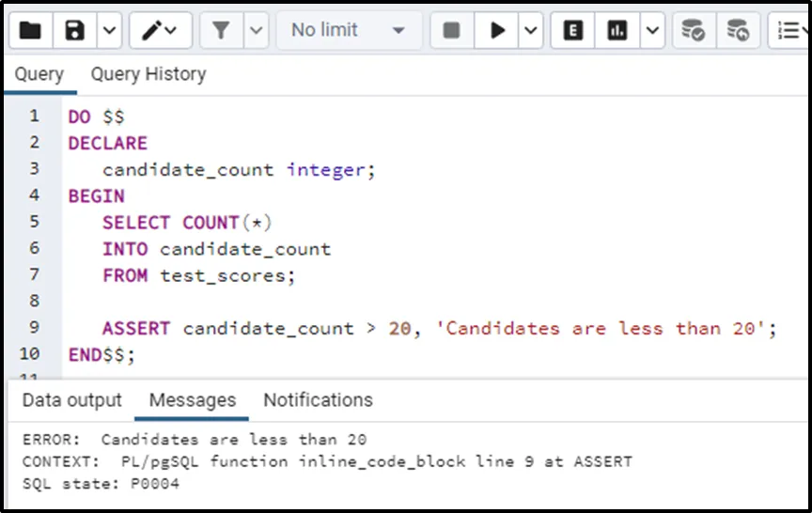Click the Commit database icon
812x513 pixels.
694,31
